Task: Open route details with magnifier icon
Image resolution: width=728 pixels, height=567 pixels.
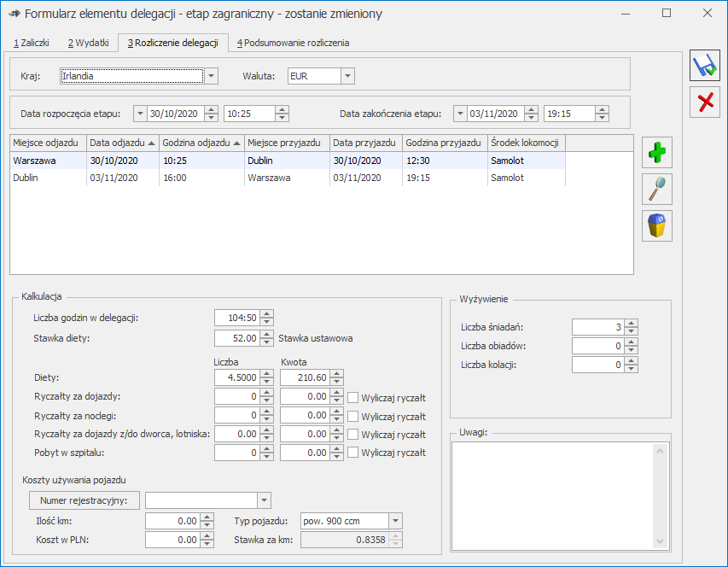Action: click(x=657, y=189)
